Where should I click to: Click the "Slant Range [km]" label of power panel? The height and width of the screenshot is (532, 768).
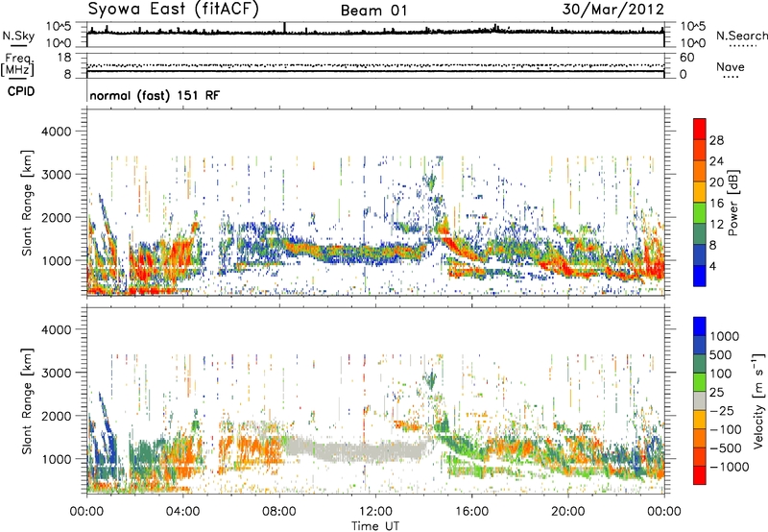pos(27,203)
